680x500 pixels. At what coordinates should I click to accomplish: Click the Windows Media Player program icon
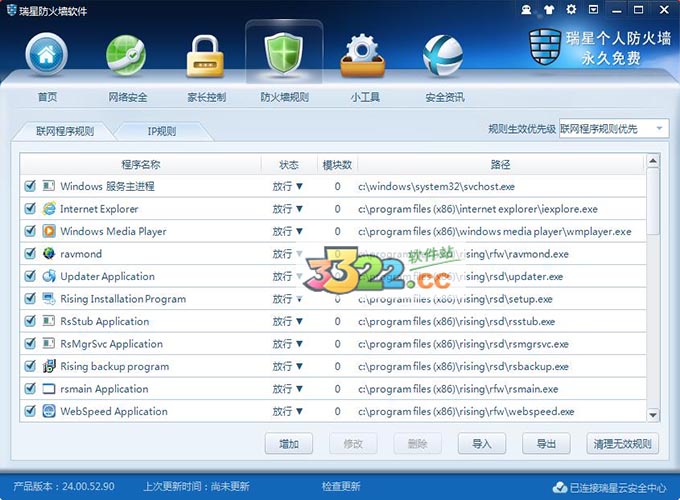coord(49,231)
